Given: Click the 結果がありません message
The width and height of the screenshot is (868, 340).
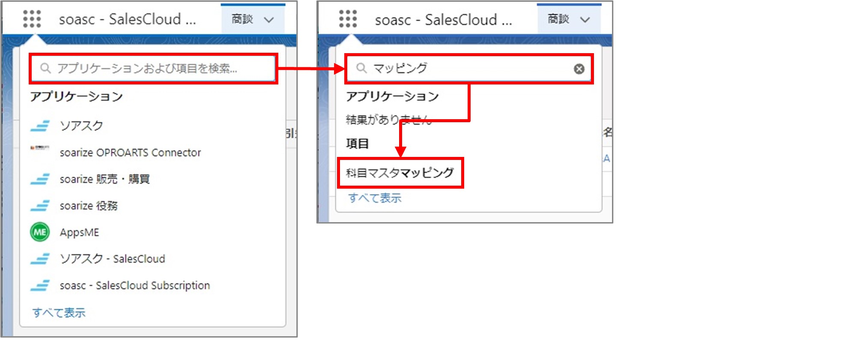Looking at the screenshot, I should [389, 119].
